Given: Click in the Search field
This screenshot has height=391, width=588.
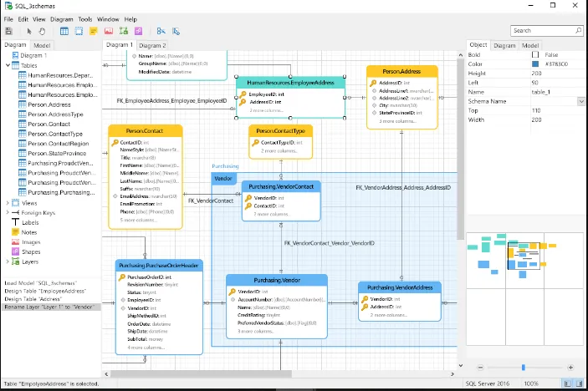Looking at the screenshot, I should coord(542,31).
